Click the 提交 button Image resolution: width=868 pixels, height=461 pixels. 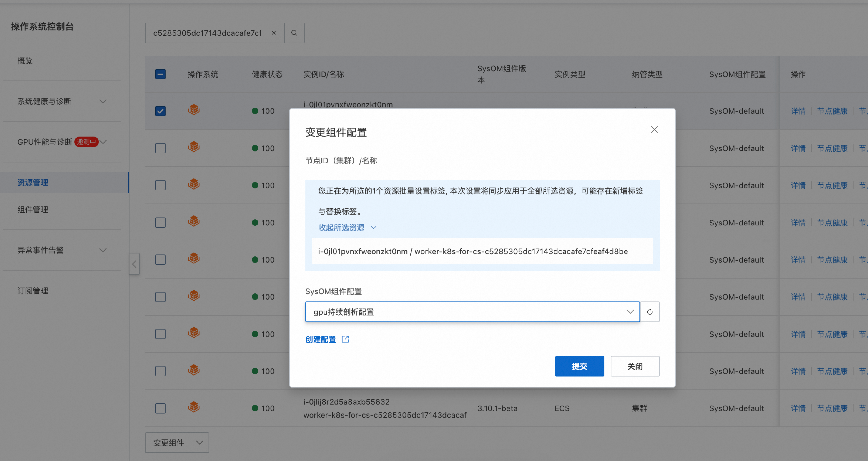pos(580,366)
